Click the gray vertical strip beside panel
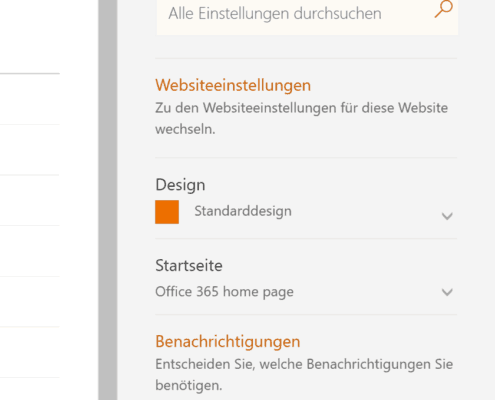Image resolution: width=495 pixels, height=400 pixels. coord(108,200)
